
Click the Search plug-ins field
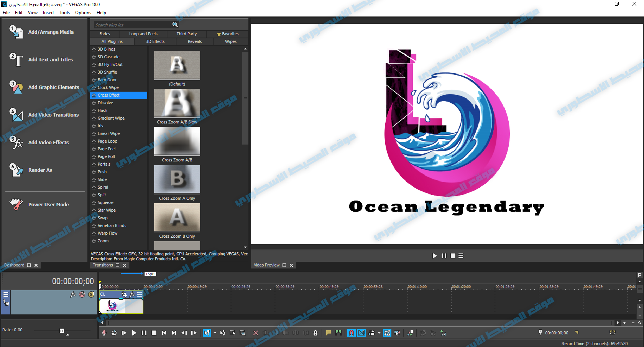click(x=132, y=25)
